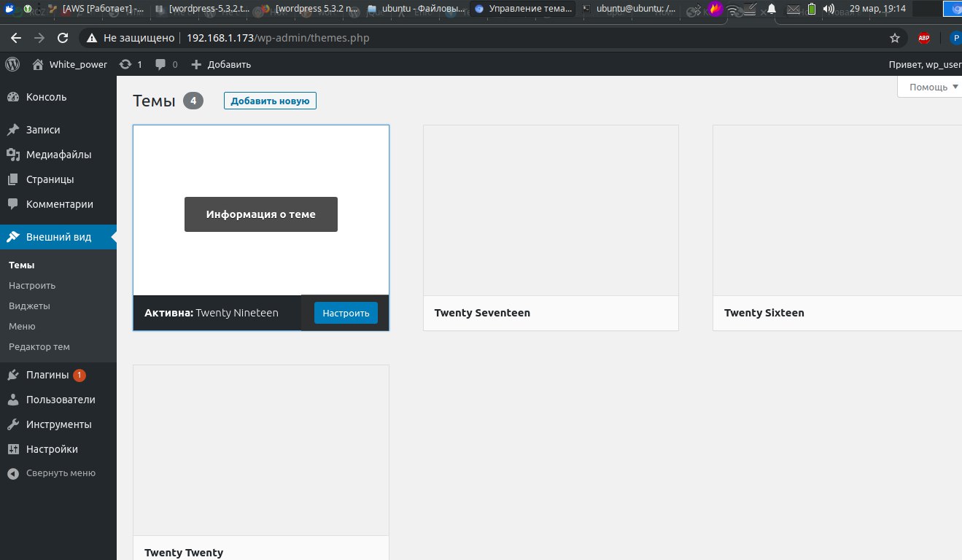962x560 pixels.
Task: Click the Настройки sliders icon
Action: pos(13,449)
